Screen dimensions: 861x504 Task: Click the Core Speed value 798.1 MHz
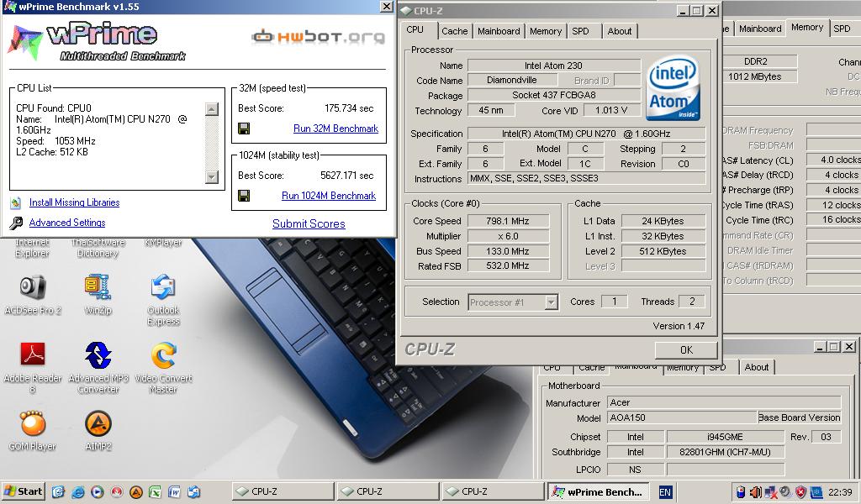[x=507, y=221]
